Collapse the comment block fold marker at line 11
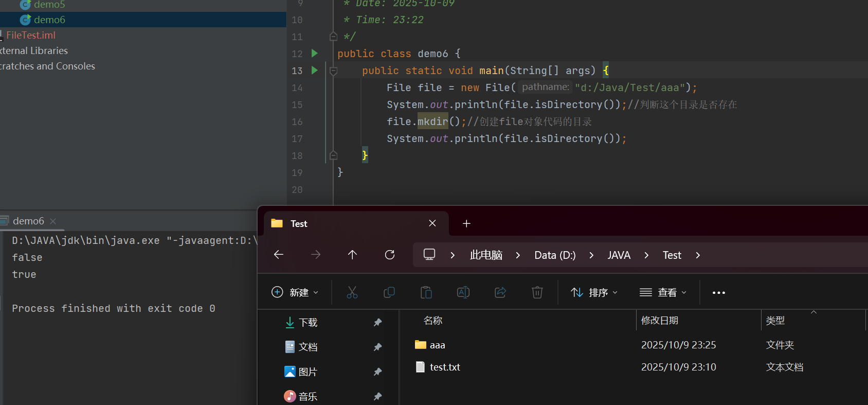868x405 pixels. [x=333, y=37]
